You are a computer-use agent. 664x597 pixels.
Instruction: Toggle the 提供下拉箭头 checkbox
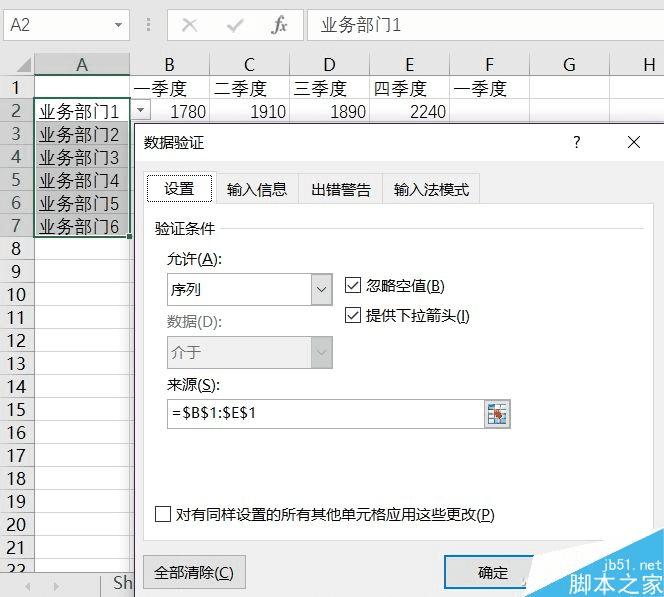[353, 315]
